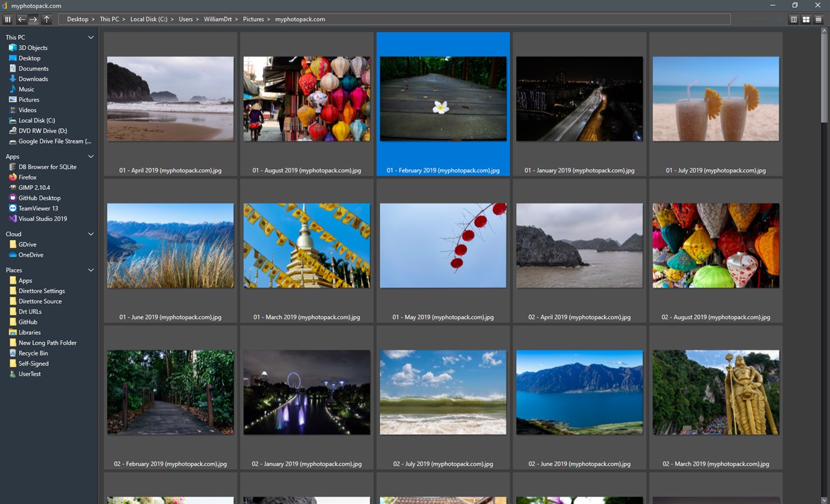830x504 pixels.
Task: Navigate up one folder level
Action: click(46, 19)
